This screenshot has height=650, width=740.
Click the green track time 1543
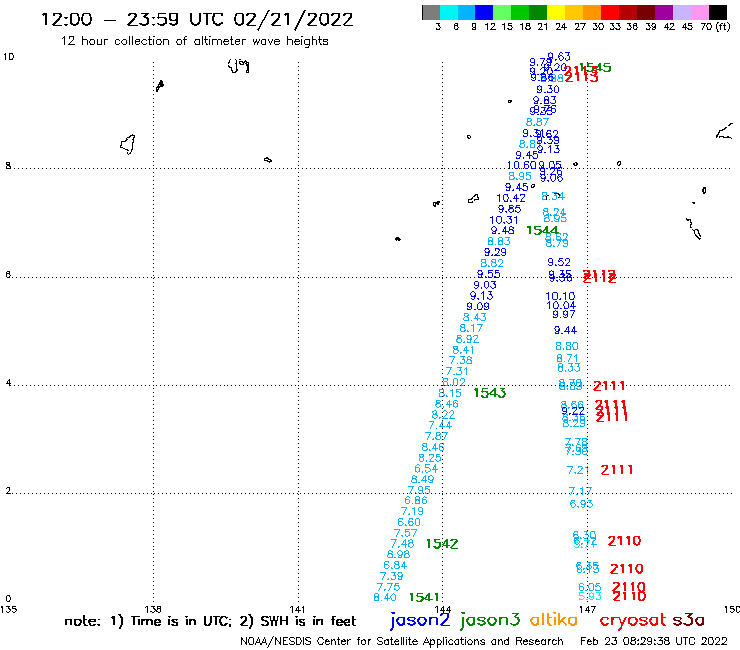489,393
